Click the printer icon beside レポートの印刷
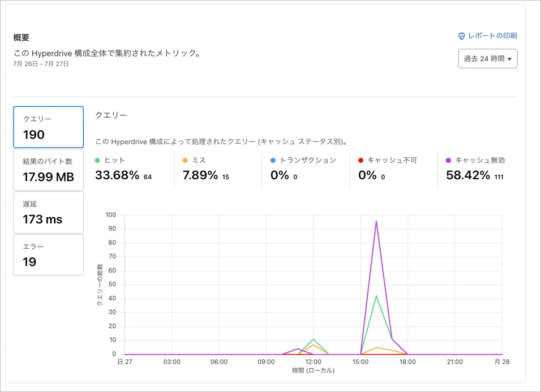 click(x=462, y=36)
